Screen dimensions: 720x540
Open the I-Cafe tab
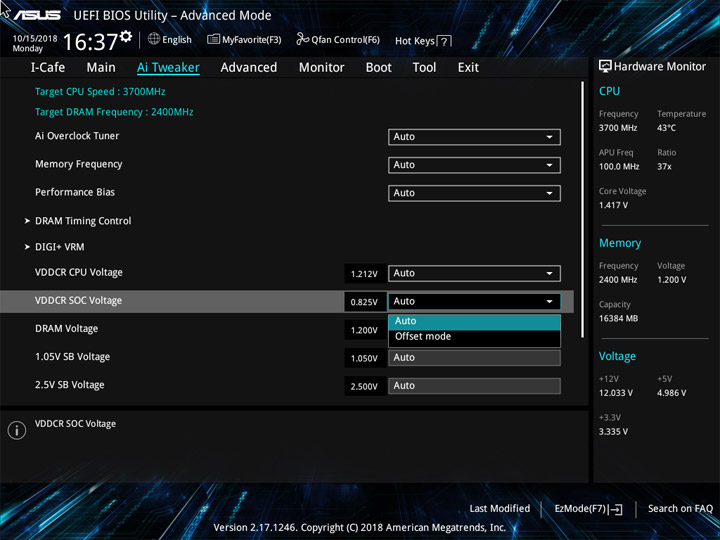click(x=48, y=68)
